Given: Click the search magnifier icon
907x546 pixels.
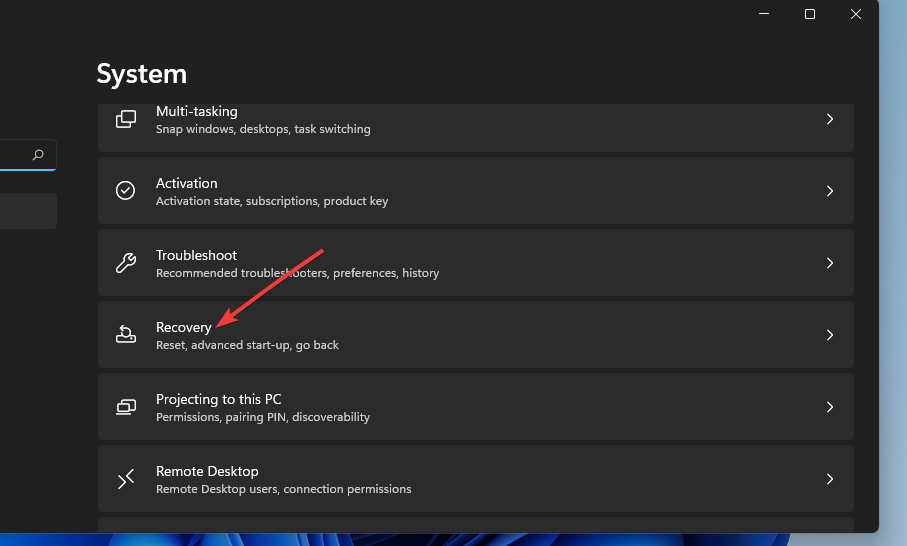Looking at the screenshot, I should (38, 154).
